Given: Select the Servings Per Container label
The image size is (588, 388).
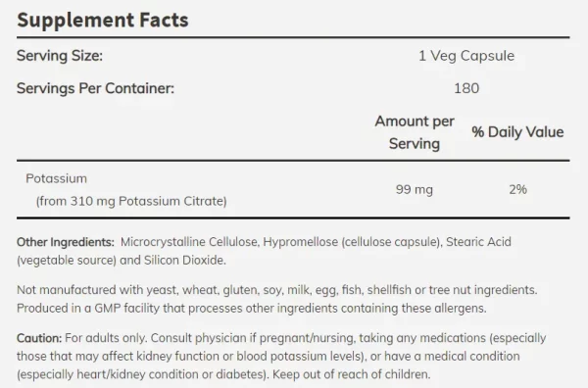Looking at the screenshot, I should pos(96,88).
